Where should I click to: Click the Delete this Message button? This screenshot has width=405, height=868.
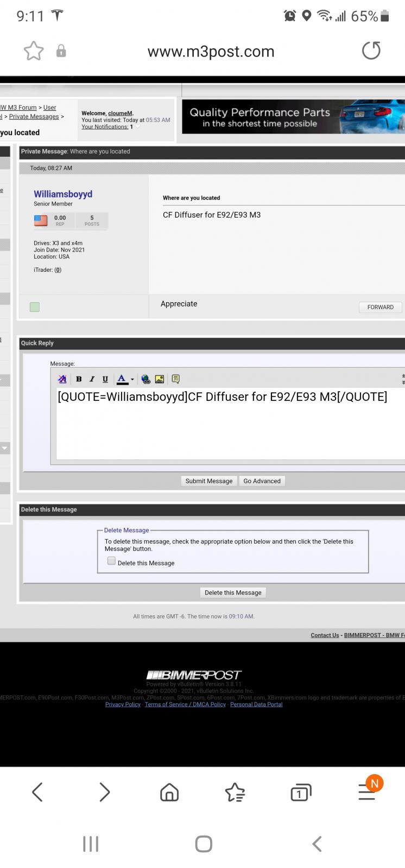click(x=233, y=592)
